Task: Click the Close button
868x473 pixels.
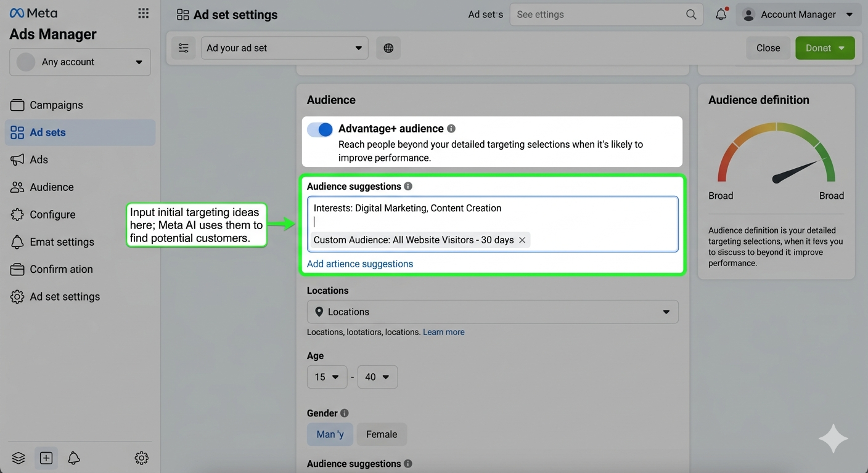Action: coord(768,48)
